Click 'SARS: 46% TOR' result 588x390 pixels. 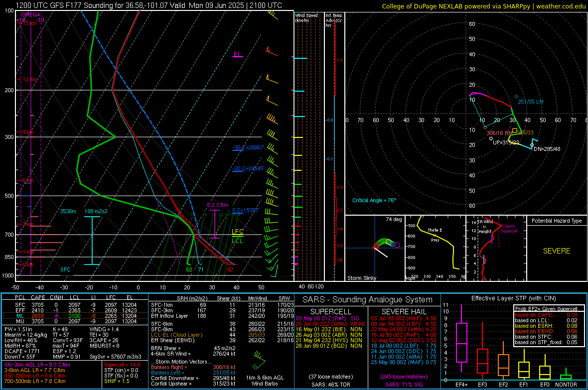(x=330, y=385)
